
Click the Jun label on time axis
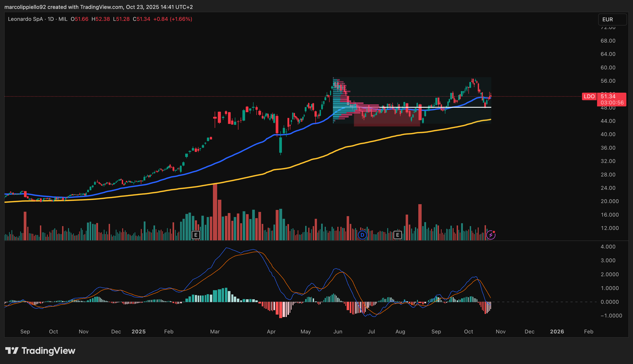click(338, 331)
